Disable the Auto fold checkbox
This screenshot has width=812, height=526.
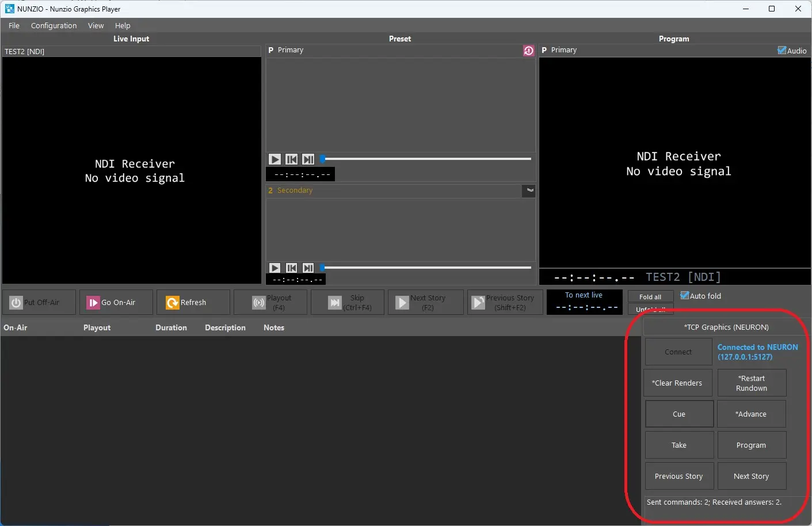coord(685,296)
